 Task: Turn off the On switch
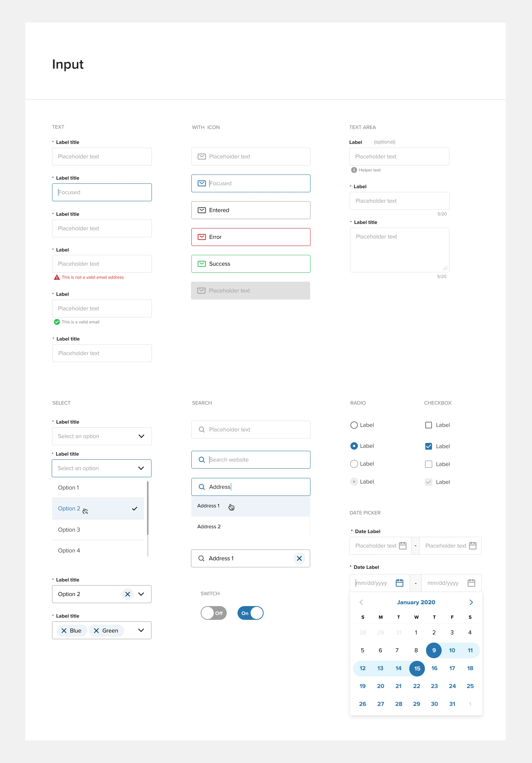[x=250, y=613]
